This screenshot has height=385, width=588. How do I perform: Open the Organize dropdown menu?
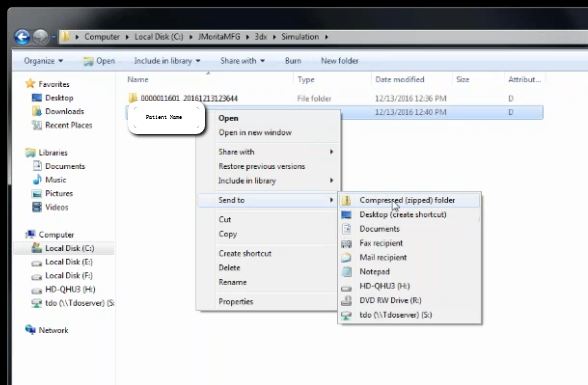coord(44,61)
